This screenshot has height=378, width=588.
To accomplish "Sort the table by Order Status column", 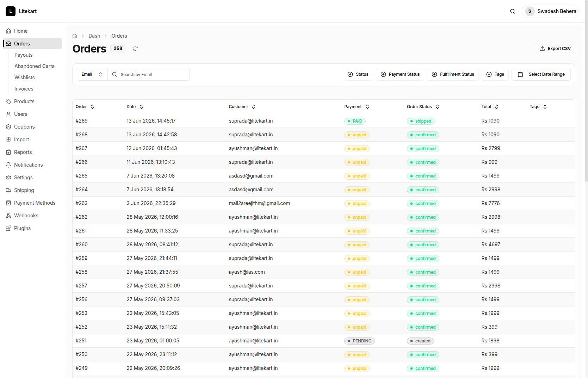I will point(423,107).
